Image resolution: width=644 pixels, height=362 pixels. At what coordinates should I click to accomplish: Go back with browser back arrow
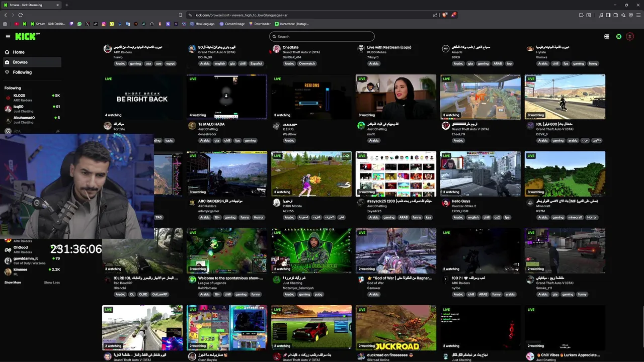6,15
